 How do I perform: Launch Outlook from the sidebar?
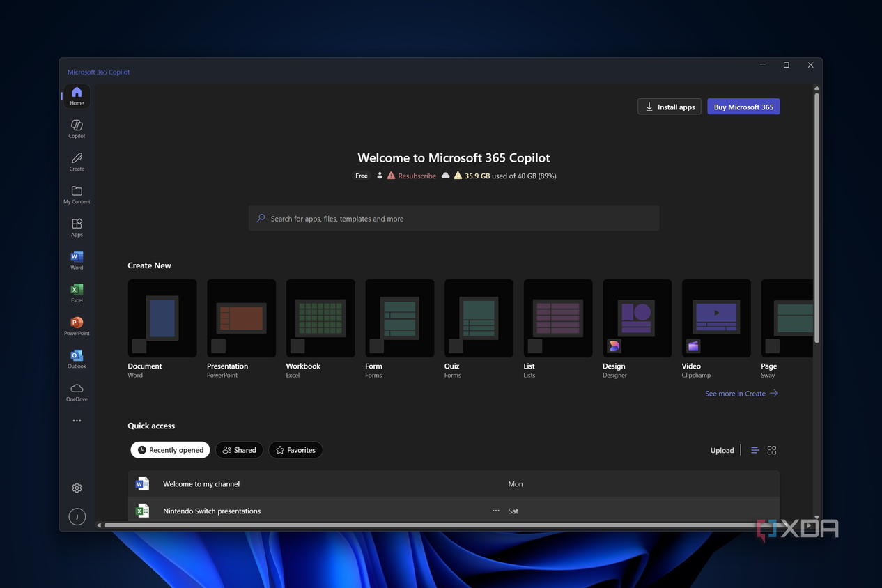click(77, 358)
